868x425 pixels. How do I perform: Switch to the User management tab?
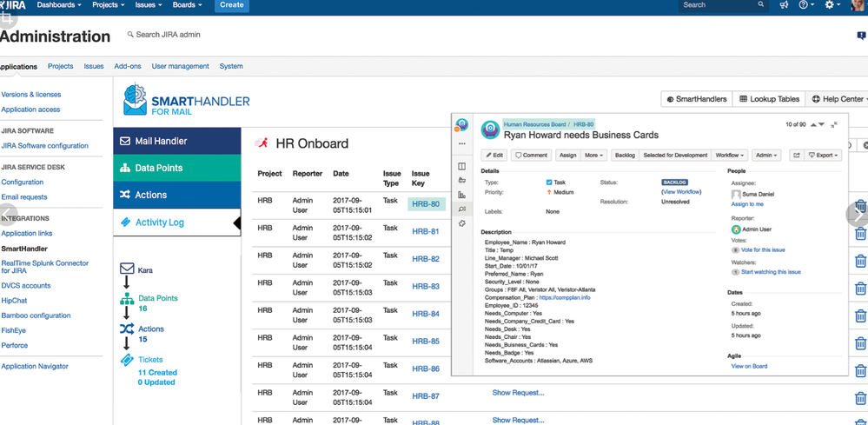click(181, 66)
